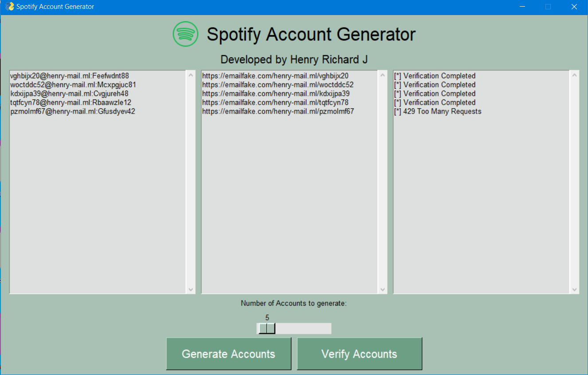The width and height of the screenshot is (588, 375).
Task: Click the app icon in the title bar
Action: [9, 6]
